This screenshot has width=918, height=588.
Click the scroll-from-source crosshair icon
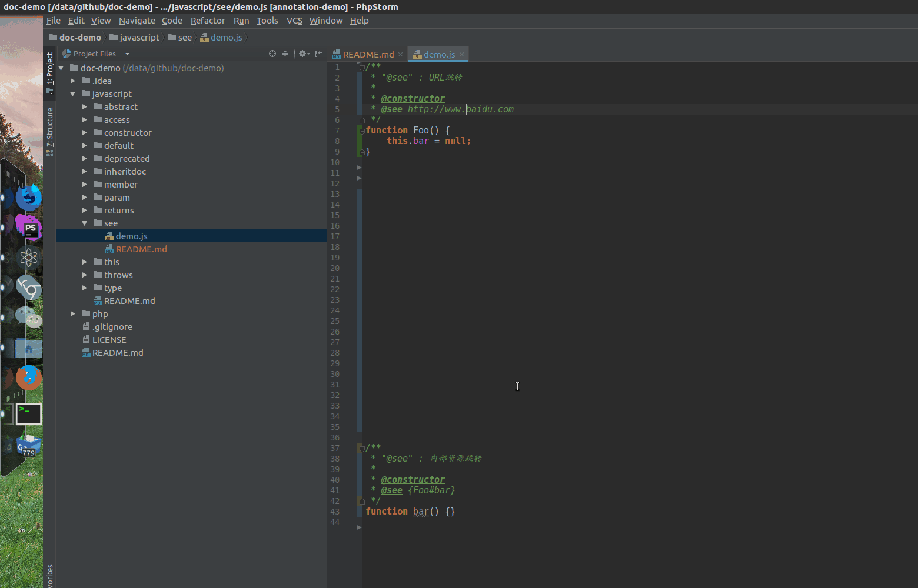coord(272,54)
